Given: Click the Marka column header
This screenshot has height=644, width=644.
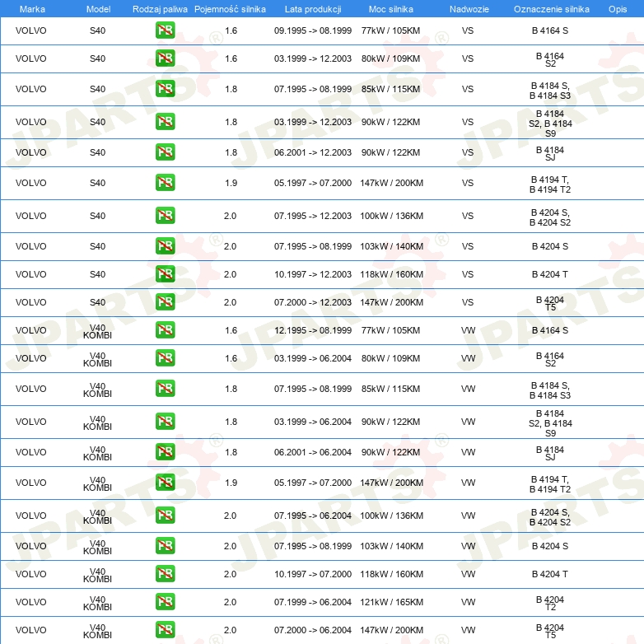Looking at the screenshot, I should pyautogui.click(x=32, y=9).
